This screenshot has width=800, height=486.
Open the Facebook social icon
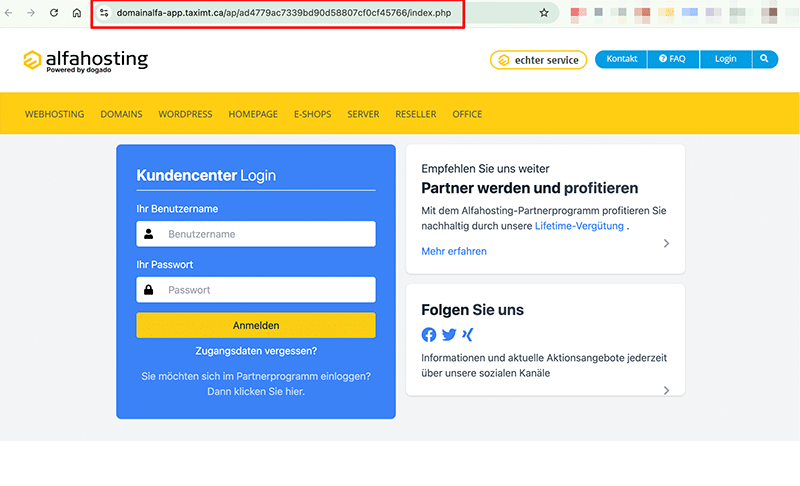click(429, 335)
